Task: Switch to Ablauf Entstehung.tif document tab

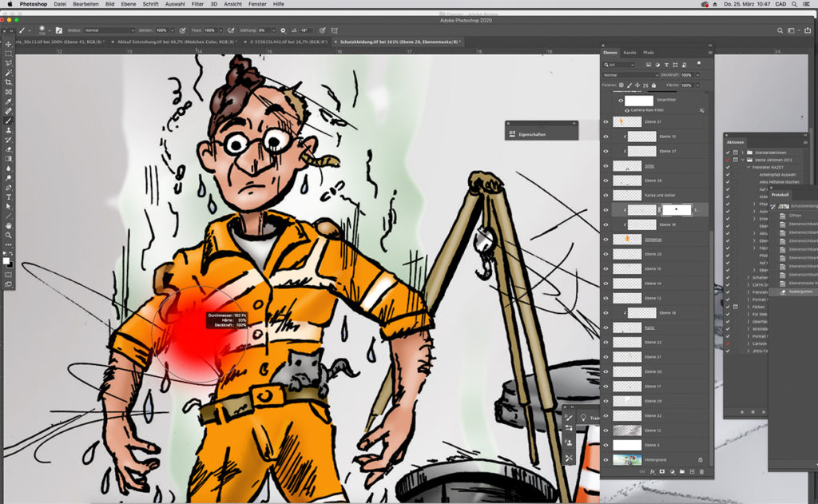Action: click(177, 42)
